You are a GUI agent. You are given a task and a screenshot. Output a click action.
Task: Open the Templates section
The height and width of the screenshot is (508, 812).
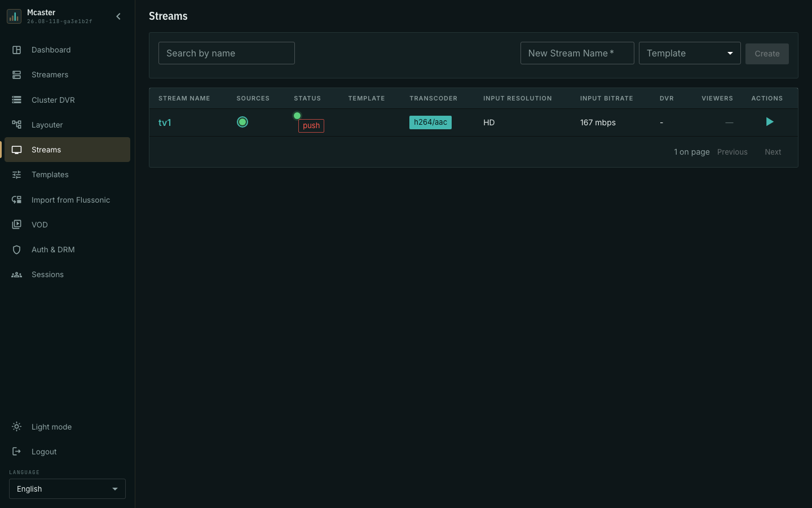(67, 174)
